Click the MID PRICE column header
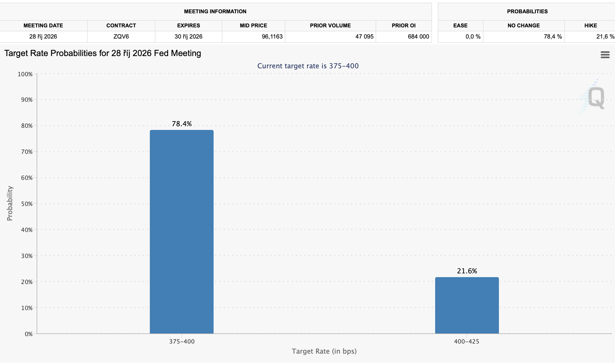Viewport: 615px width, 364px height. coord(253,26)
